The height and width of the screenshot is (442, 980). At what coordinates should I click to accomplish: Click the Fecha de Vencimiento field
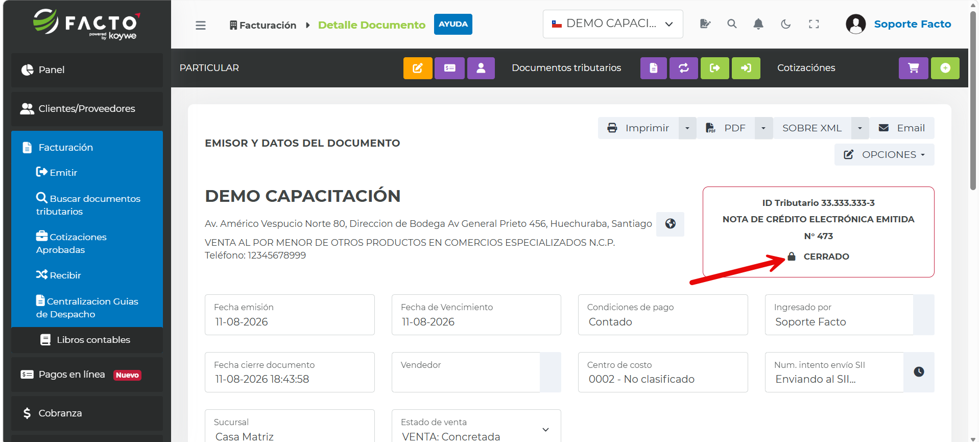tap(476, 315)
